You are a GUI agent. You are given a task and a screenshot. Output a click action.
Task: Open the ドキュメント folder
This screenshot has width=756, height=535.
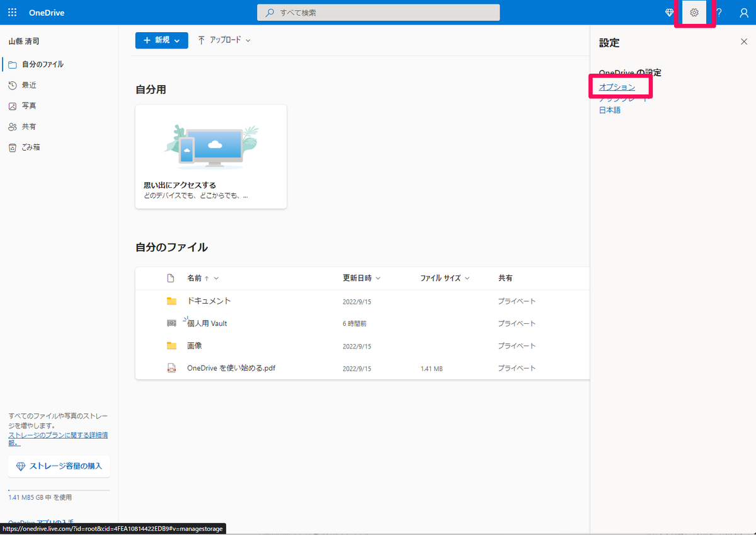[209, 301]
